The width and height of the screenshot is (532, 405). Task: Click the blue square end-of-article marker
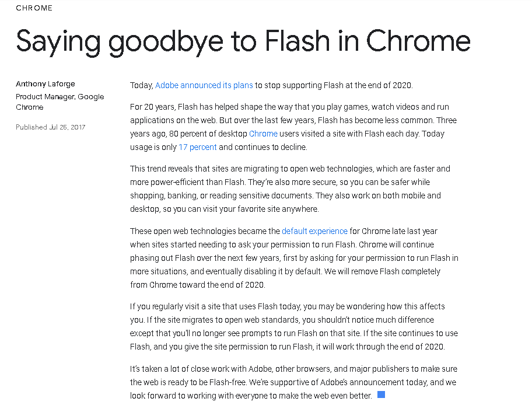click(381, 395)
